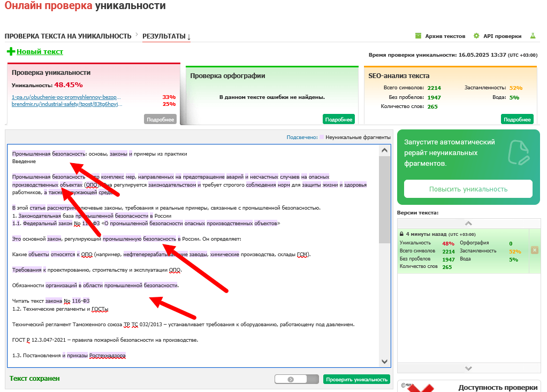Delete text version with orange X icon
Viewport: 547px width, 392px height.
click(x=535, y=250)
